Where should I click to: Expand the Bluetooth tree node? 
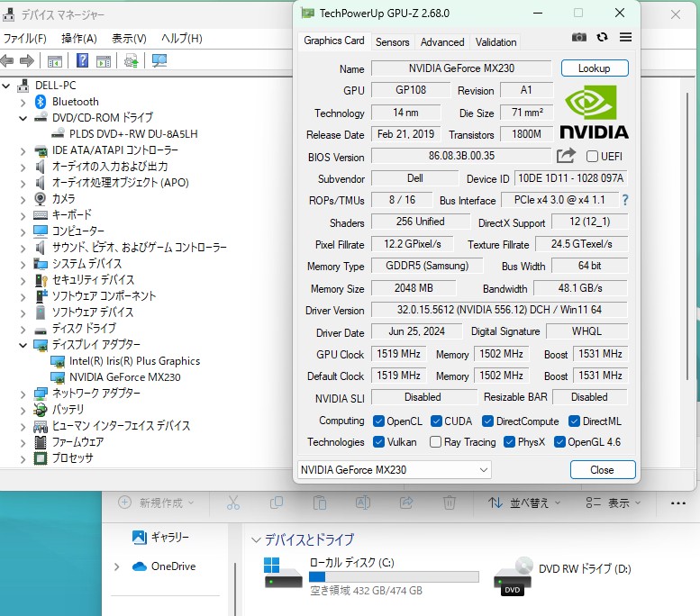23,103
